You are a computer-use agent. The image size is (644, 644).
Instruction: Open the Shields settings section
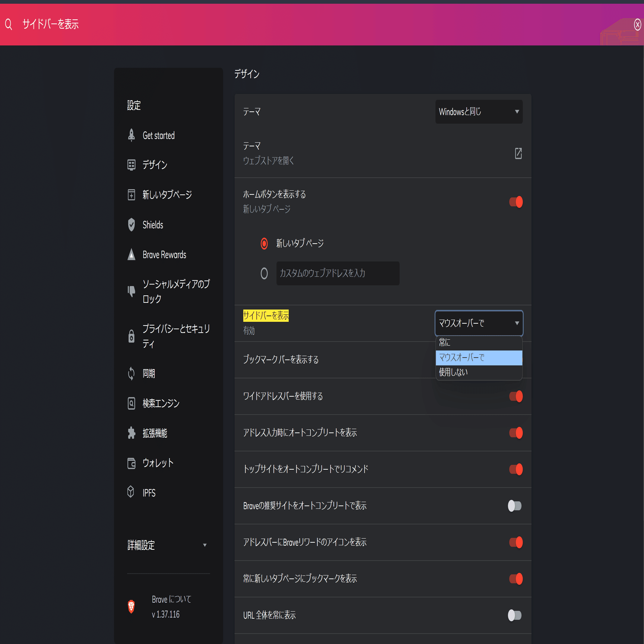(x=153, y=225)
